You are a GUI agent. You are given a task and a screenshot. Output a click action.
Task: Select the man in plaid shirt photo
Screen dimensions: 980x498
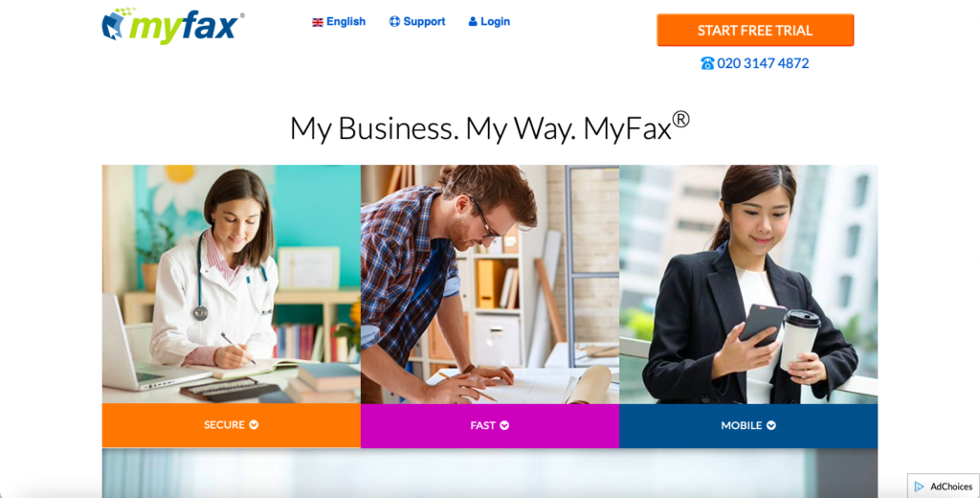(490, 284)
